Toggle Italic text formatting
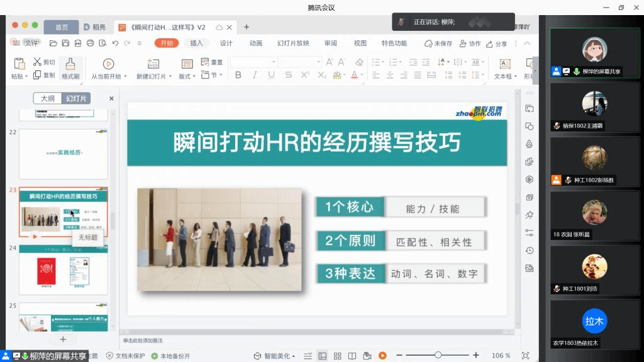Image resolution: width=644 pixels, height=362 pixels. pos(255,75)
